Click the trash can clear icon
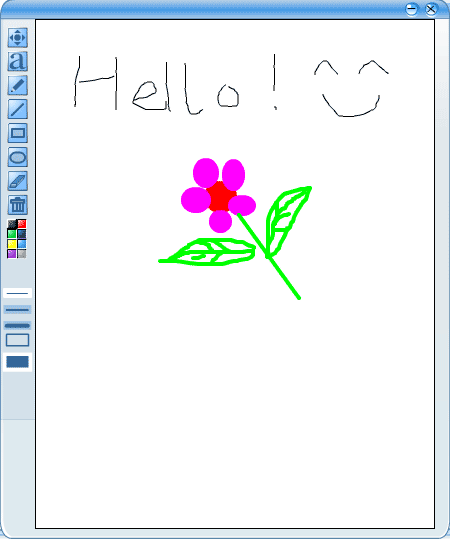450x539 pixels. click(x=18, y=205)
